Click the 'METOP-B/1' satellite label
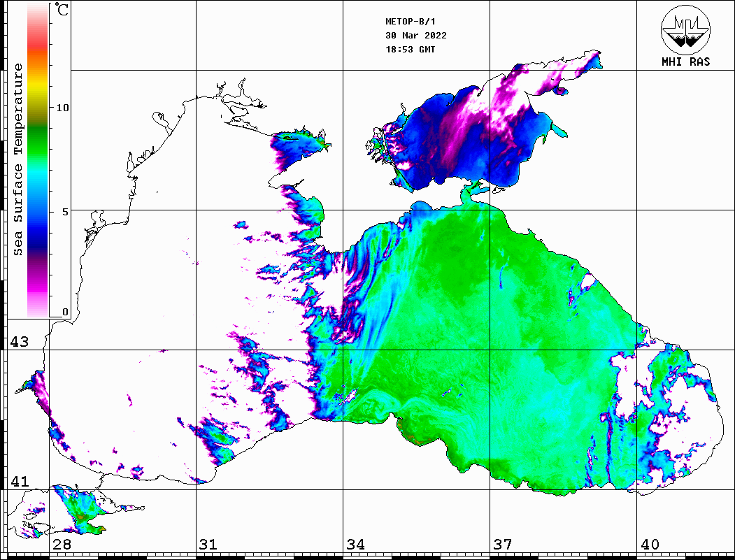The height and width of the screenshot is (560, 735). [x=410, y=22]
